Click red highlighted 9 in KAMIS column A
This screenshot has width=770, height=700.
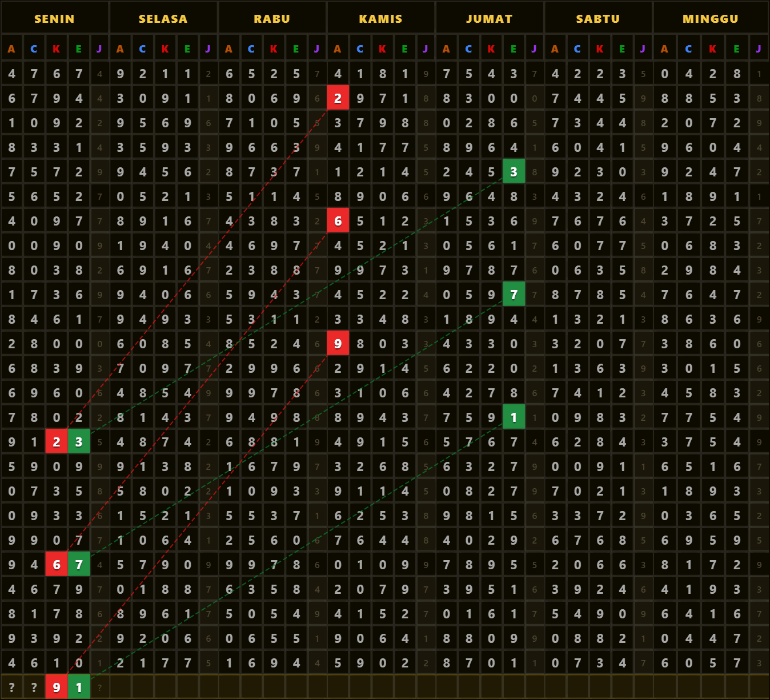click(338, 344)
